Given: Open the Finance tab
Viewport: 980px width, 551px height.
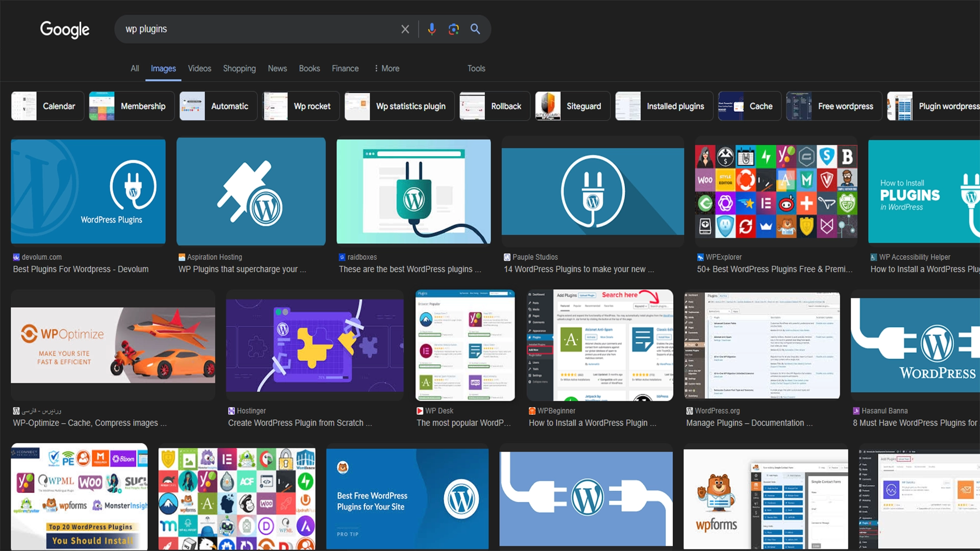Looking at the screenshot, I should (346, 68).
